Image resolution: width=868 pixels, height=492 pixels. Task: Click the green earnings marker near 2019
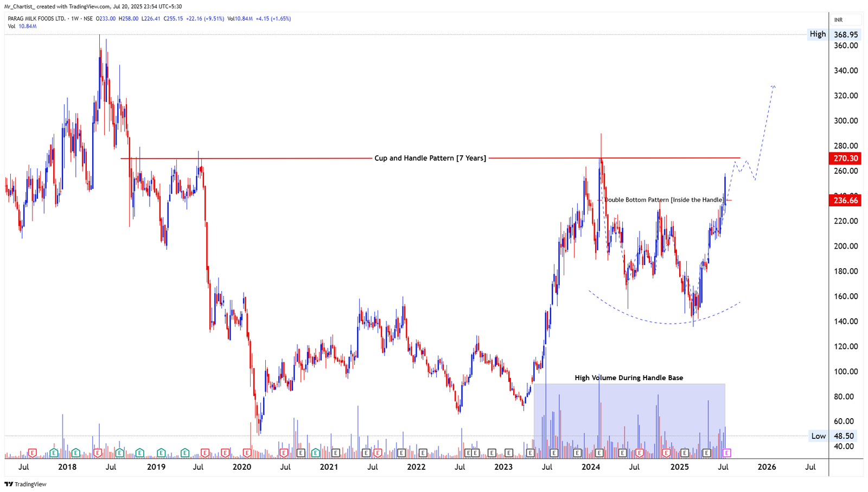[161, 452]
